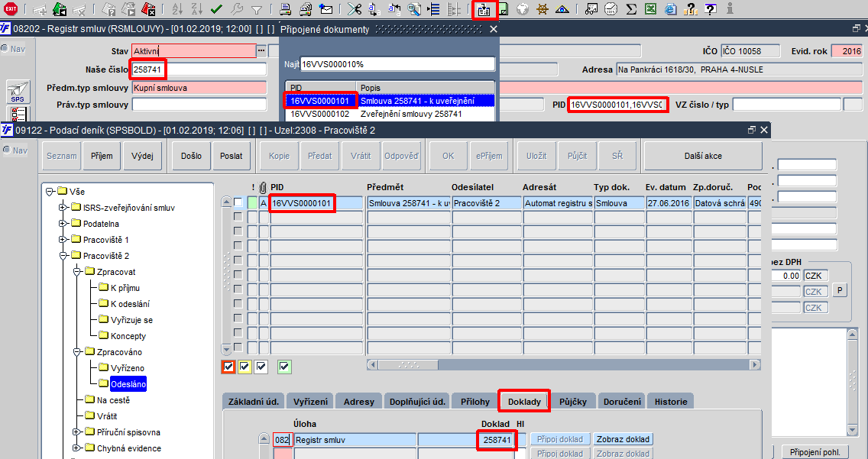Open the Doručení tab
This screenshot has width=868, height=459.
[622, 402]
